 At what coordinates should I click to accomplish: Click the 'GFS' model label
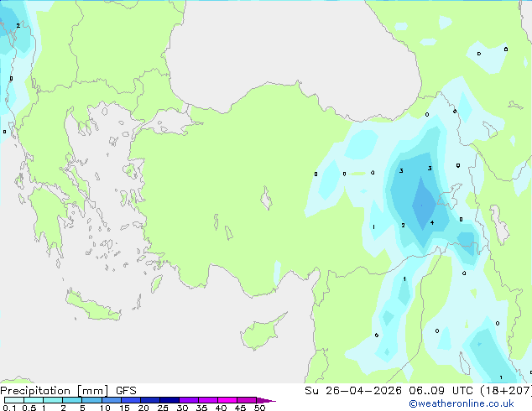pos(126,391)
